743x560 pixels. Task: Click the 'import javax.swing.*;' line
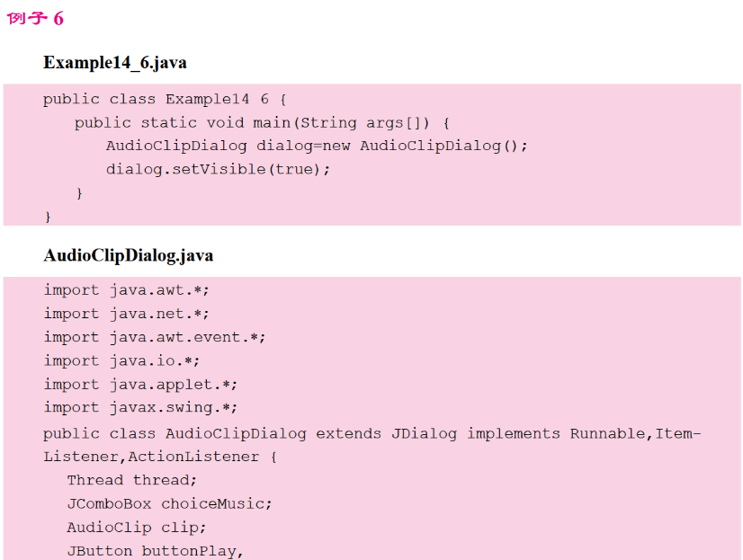[x=140, y=407]
